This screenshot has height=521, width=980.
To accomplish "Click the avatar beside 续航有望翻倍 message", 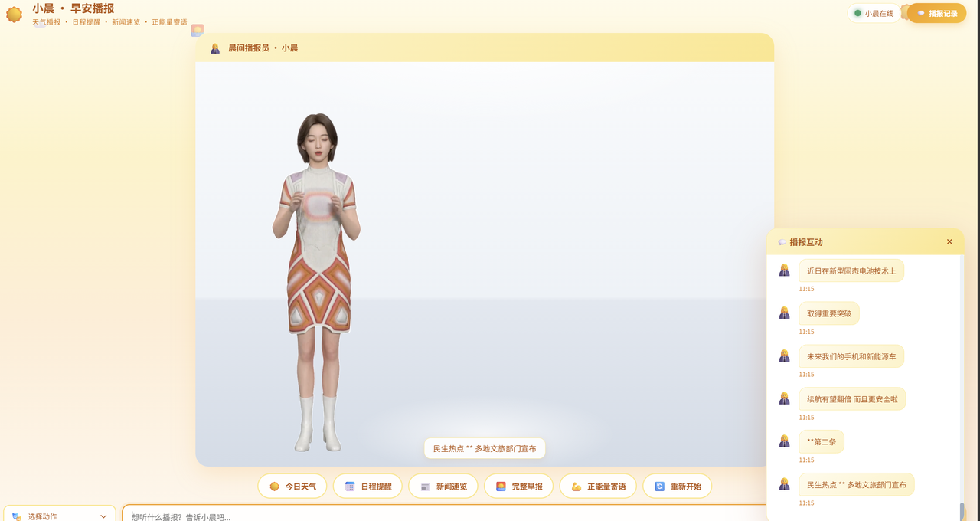I will (x=784, y=398).
